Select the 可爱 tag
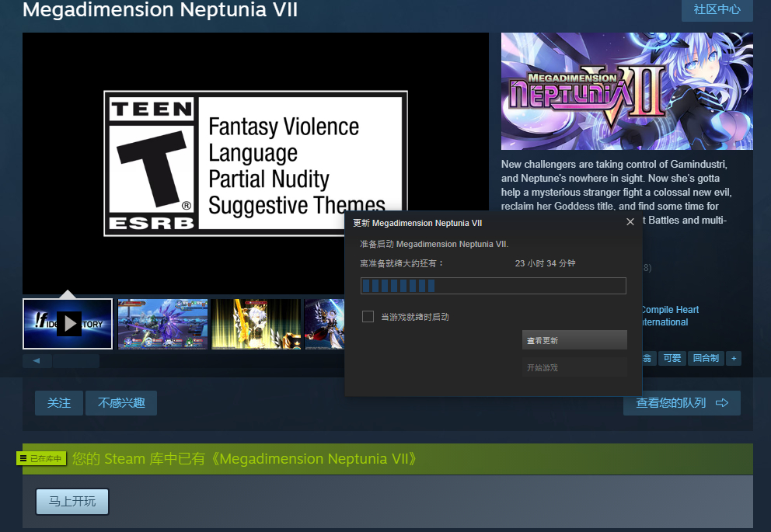771x532 pixels. [x=672, y=358]
